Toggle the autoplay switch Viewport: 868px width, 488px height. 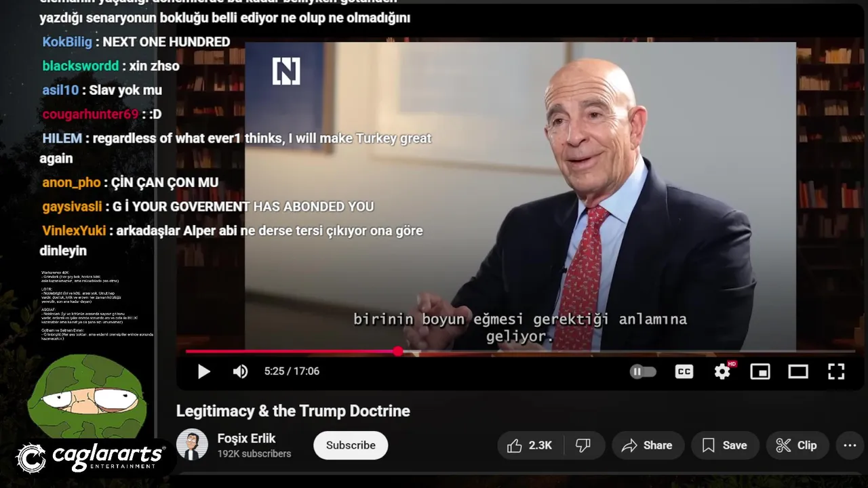tap(643, 371)
